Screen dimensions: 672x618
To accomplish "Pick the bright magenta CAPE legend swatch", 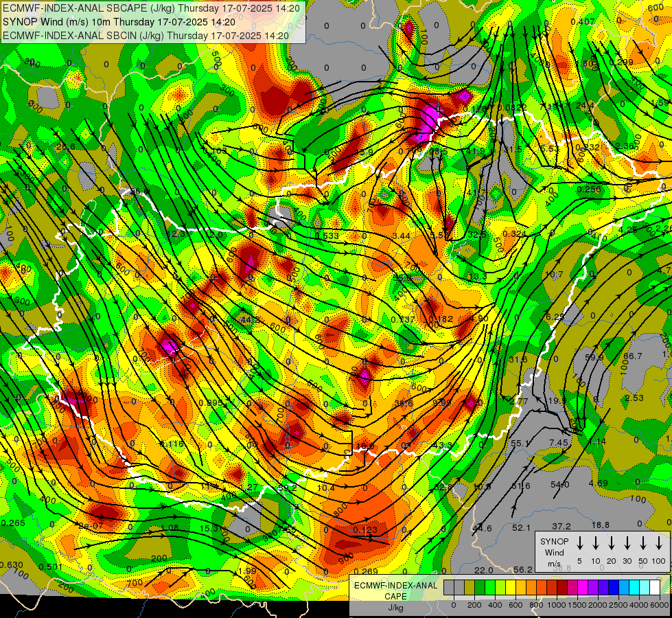I will point(583,587).
